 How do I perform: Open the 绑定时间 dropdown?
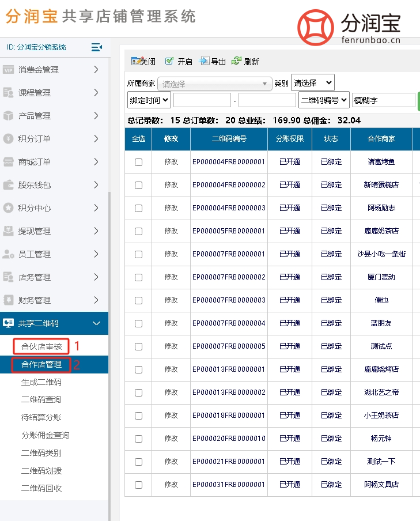149,100
